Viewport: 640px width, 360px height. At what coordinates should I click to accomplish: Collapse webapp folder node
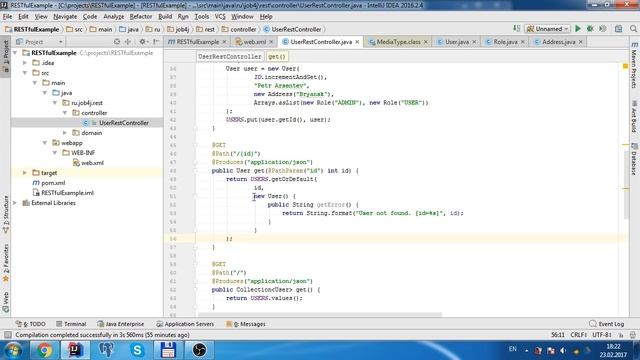point(45,143)
